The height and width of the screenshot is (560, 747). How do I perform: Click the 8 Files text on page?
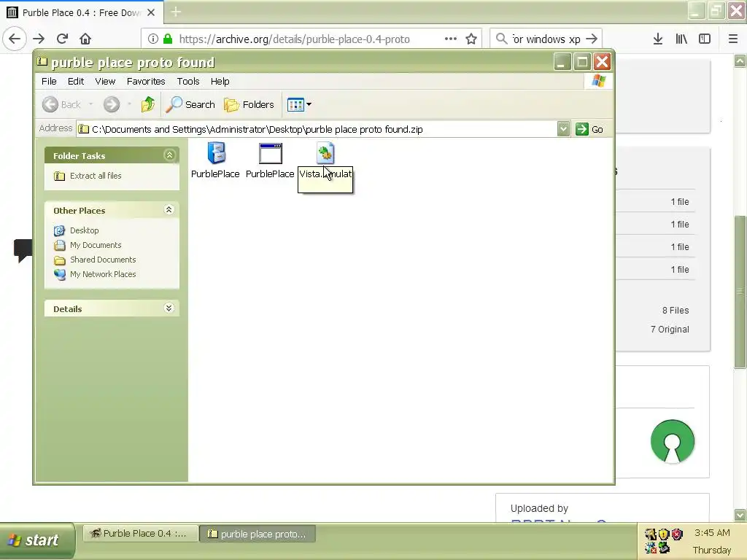(675, 311)
